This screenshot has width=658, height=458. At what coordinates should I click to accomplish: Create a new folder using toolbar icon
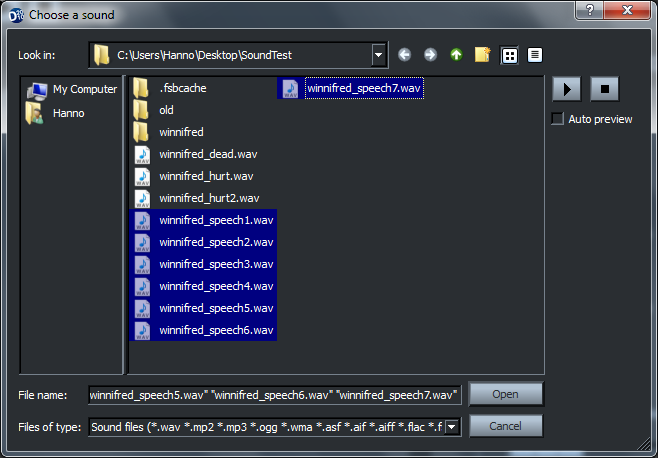click(x=483, y=55)
